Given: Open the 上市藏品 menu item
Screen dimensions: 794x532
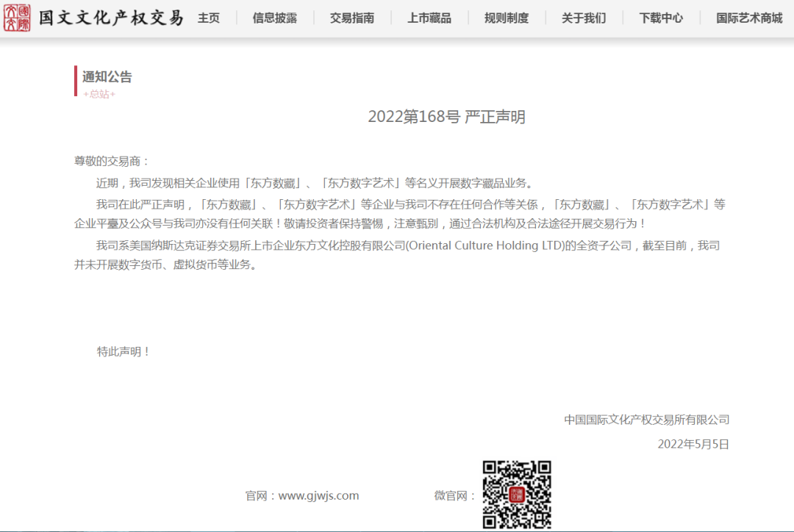Looking at the screenshot, I should click(429, 18).
